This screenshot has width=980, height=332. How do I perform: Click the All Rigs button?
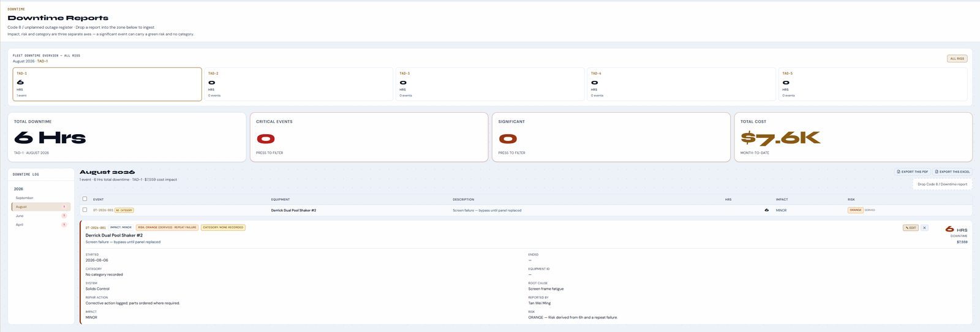957,59
